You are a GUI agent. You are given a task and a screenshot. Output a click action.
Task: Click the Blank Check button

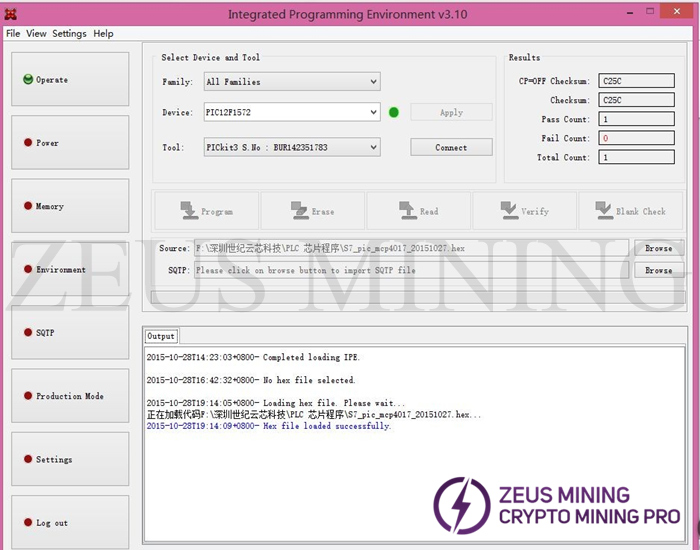(630, 211)
